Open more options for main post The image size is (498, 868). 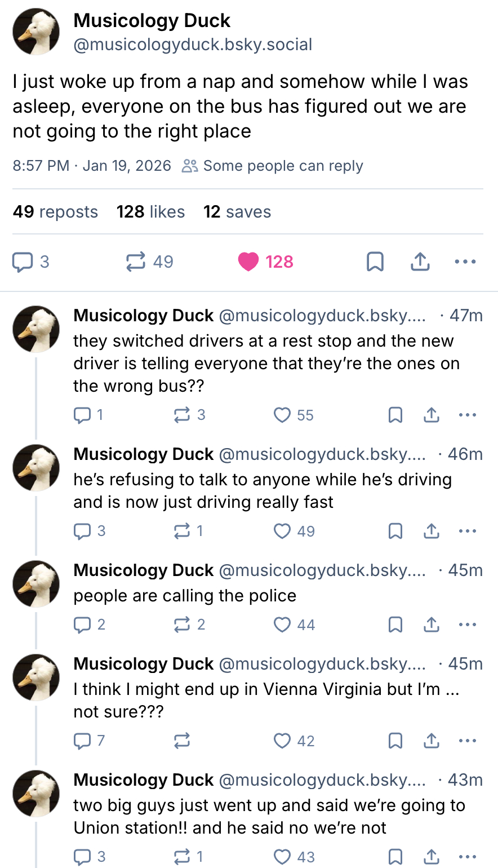click(465, 262)
